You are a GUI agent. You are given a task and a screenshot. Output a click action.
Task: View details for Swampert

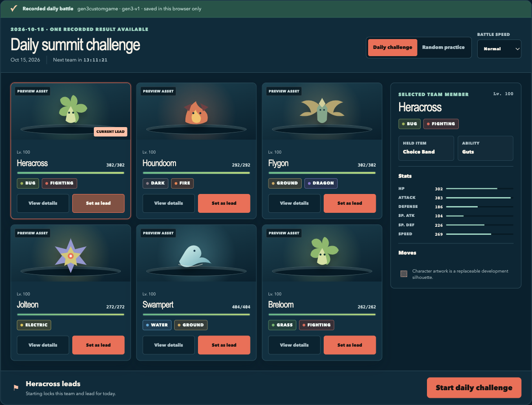pyautogui.click(x=169, y=345)
